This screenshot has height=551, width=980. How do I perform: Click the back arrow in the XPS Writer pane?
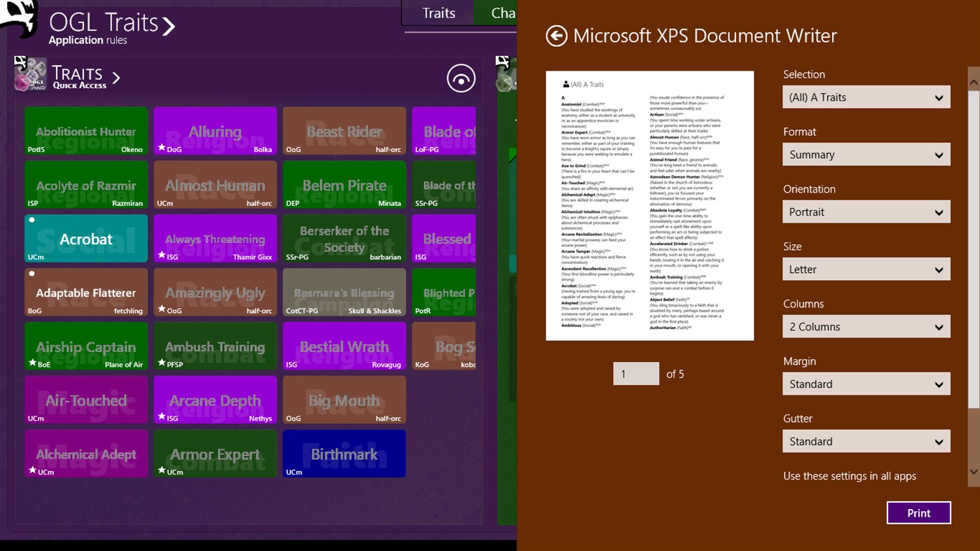(x=555, y=35)
